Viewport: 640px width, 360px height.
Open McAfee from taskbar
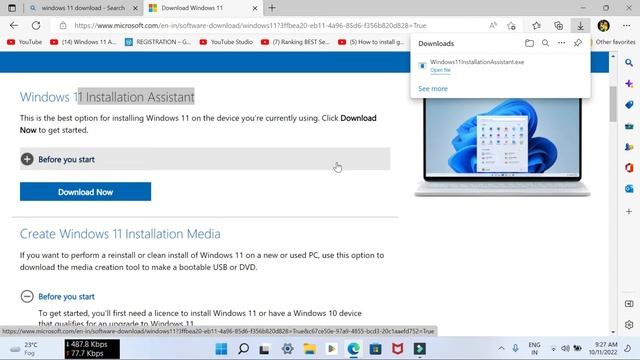(398, 349)
